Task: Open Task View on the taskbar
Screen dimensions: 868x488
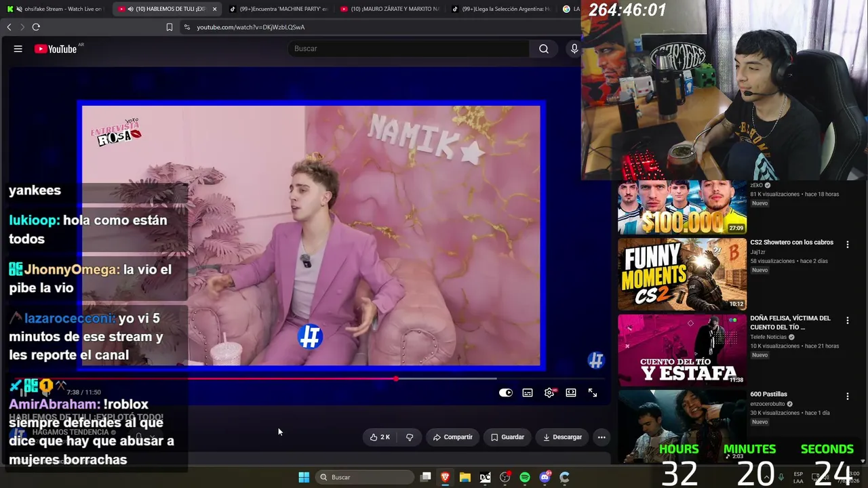Action: click(425, 477)
